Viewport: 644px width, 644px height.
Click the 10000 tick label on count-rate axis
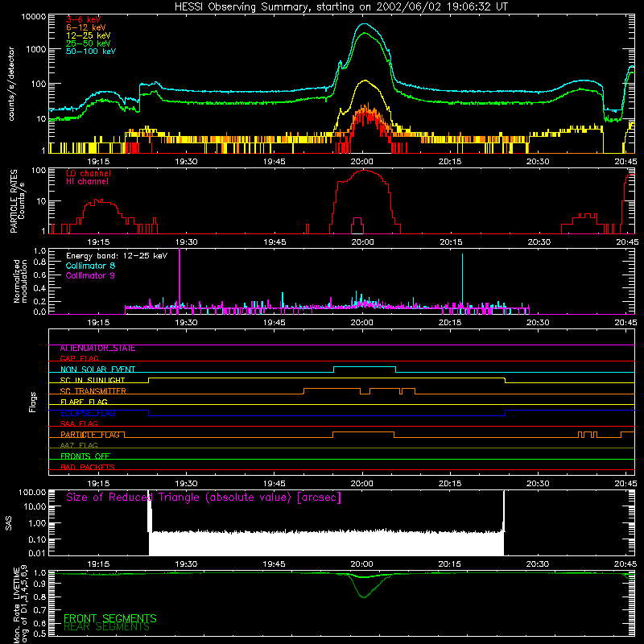click(x=33, y=17)
